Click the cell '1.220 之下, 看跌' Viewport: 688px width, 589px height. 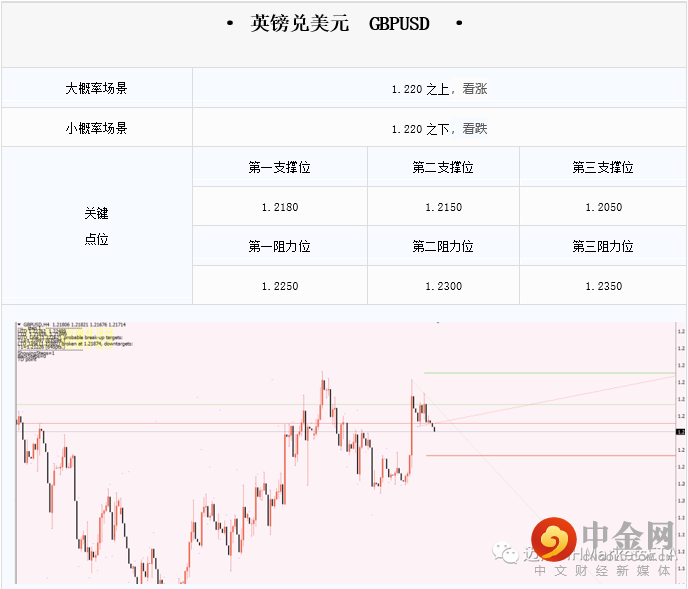pos(439,128)
